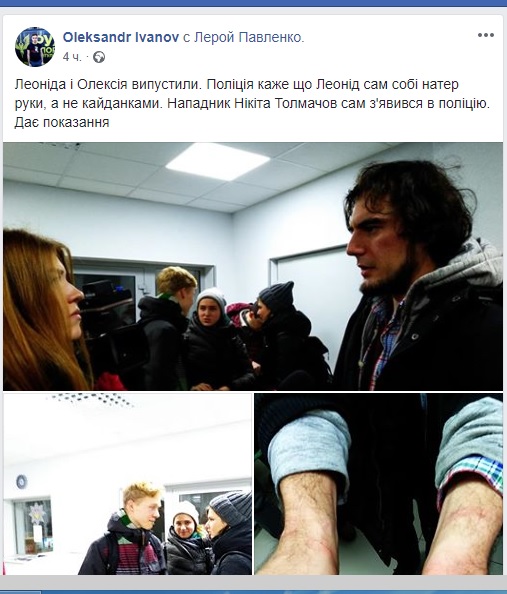Click the blue Facebook header bar at top
507x594 pixels.
tap(254, 3)
